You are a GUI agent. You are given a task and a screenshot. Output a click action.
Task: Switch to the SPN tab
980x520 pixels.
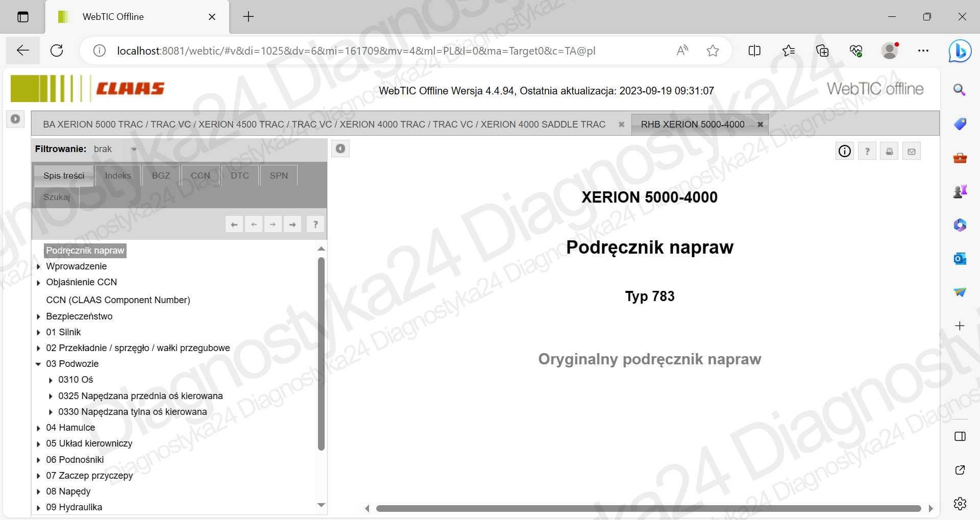coord(279,176)
